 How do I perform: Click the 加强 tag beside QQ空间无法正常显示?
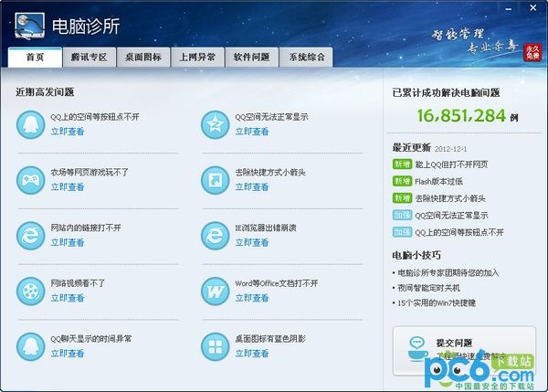point(402,215)
